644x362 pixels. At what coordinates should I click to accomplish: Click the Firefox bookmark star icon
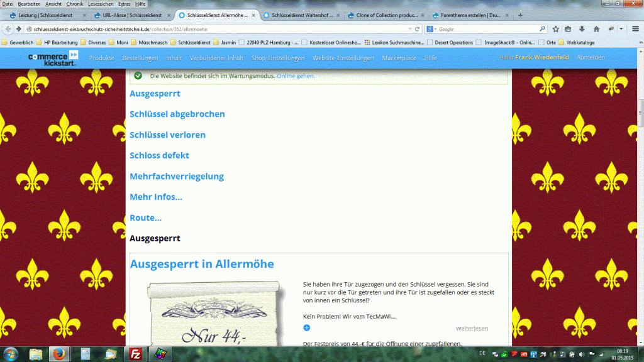556,29
